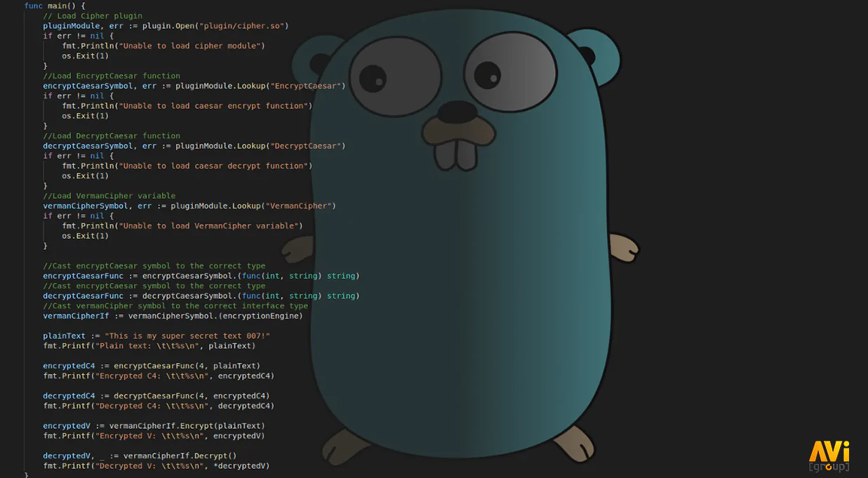
Task: Click the "// Load Cipher plugin" comment
Action: tap(93, 15)
